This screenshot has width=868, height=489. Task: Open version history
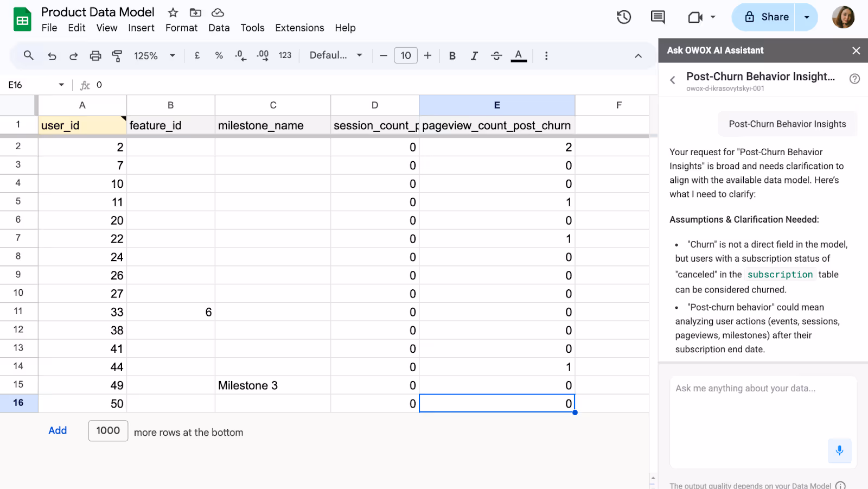[623, 17]
